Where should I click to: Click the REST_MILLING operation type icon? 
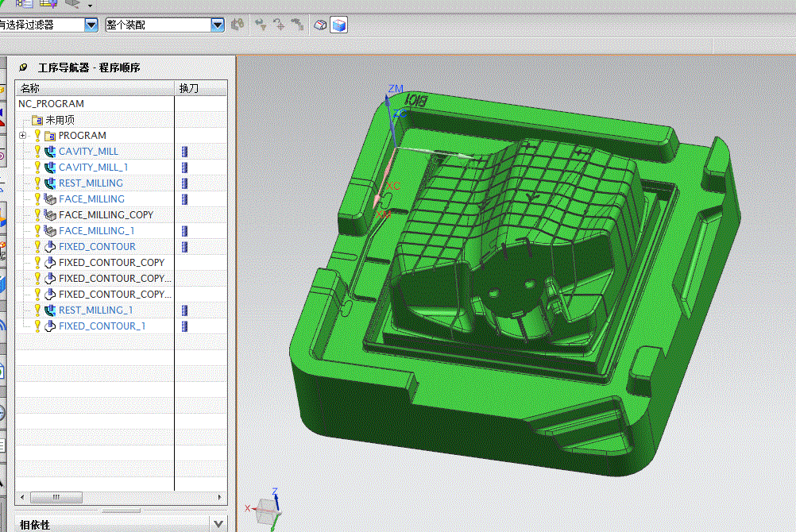[50, 183]
